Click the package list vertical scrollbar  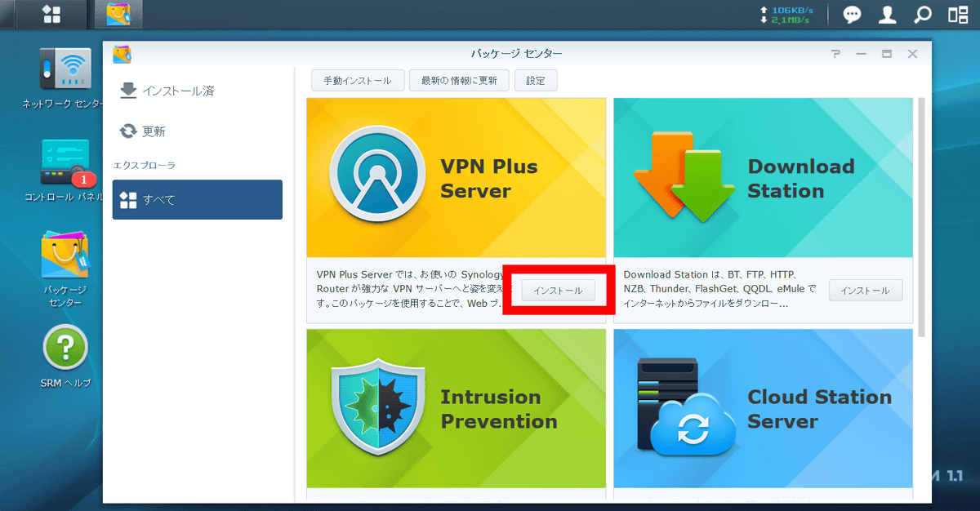922,216
